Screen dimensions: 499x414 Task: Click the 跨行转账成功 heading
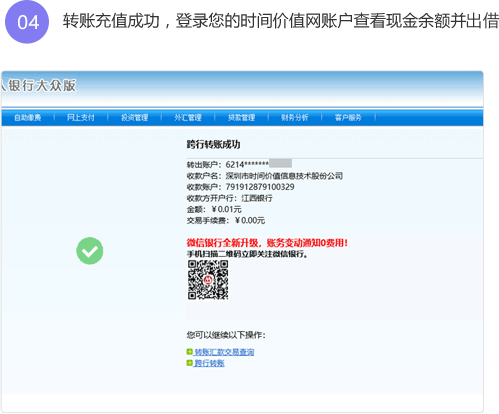pos(214,144)
